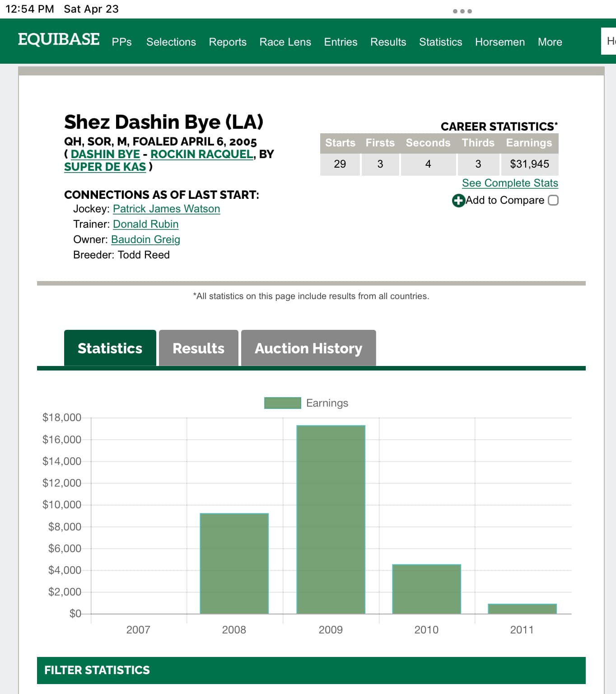Click See Complete Stats link
The image size is (616, 694).
tap(510, 183)
